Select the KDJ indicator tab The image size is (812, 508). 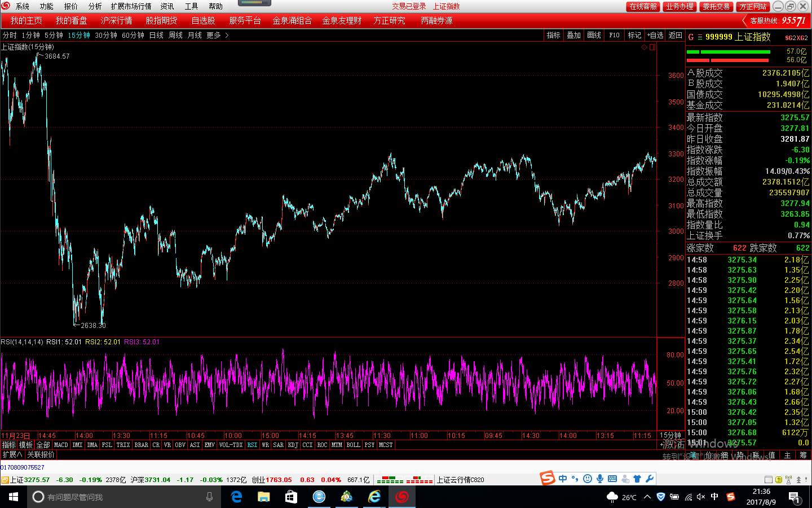pos(293,445)
